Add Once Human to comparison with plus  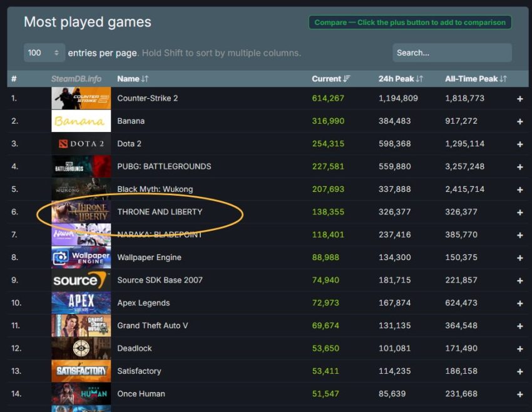click(519, 394)
